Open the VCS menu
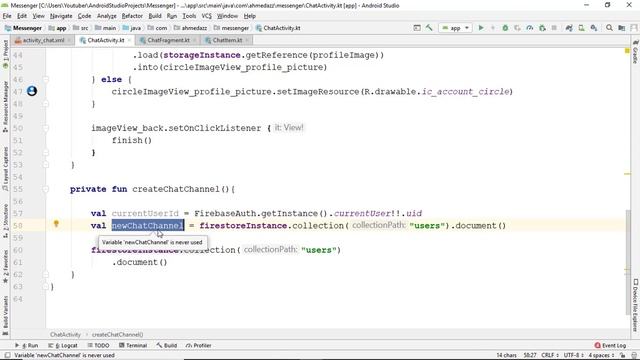 click(207, 16)
